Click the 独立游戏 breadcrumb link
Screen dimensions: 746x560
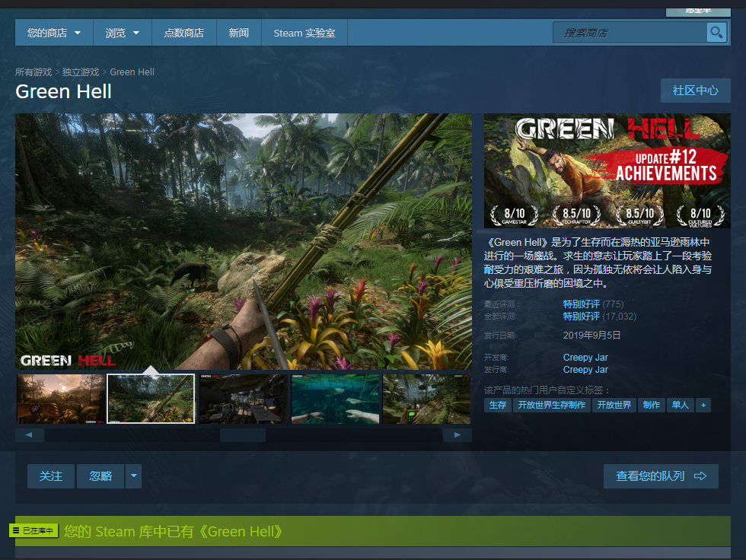coord(81,72)
